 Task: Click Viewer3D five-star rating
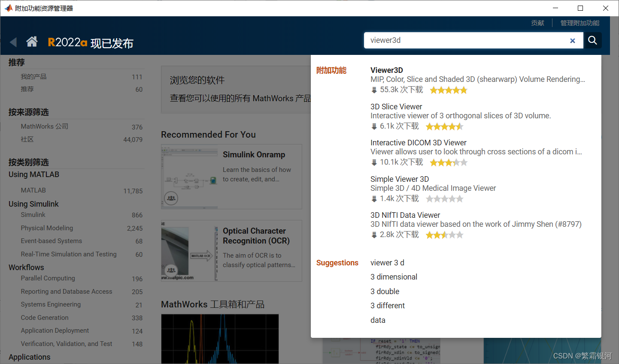[449, 90]
